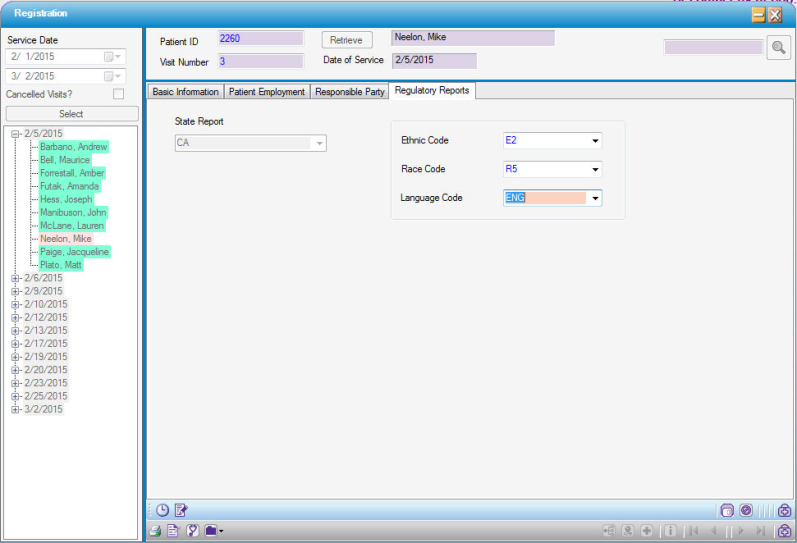Click the document icon next to printer

point(173,531)
